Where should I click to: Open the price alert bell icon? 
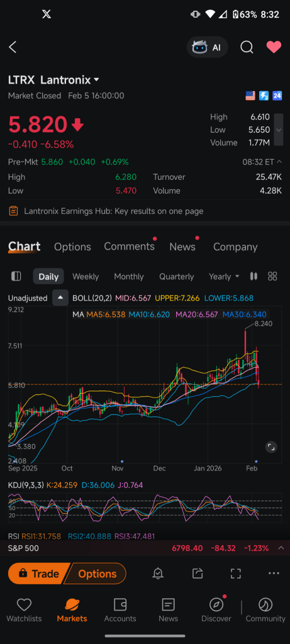pyautogui.click(x=158, y=574)
